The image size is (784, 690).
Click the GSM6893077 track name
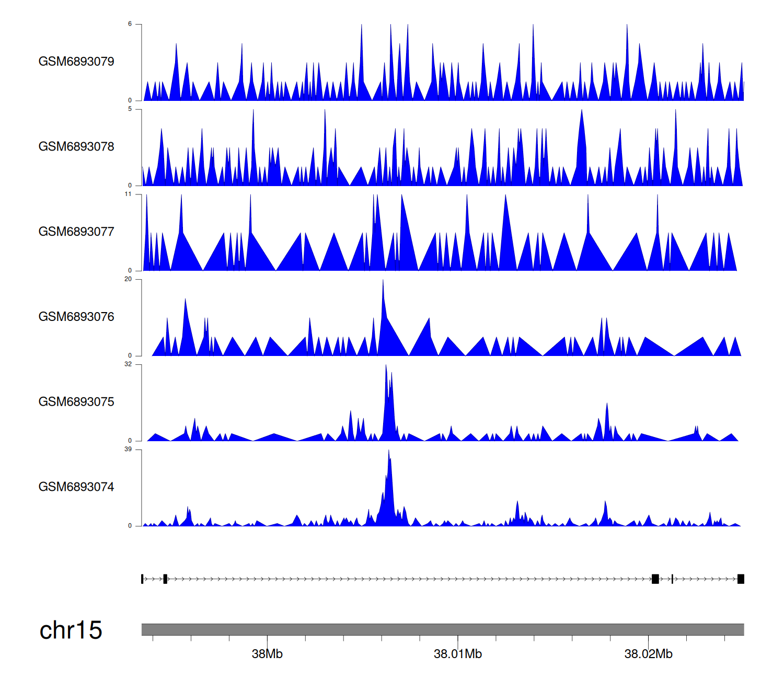click(76, 232)
